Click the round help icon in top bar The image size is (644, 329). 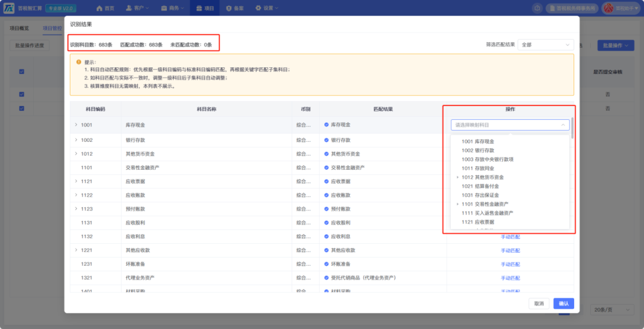(x=537, y=8)
